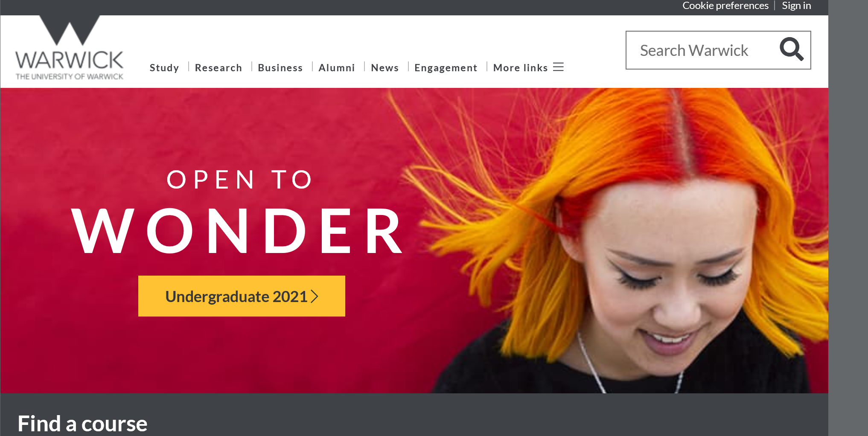Image resolution: width=868 pixels, height=436 pixels.
Task: Go to the Business section
Action: point(280,68)
